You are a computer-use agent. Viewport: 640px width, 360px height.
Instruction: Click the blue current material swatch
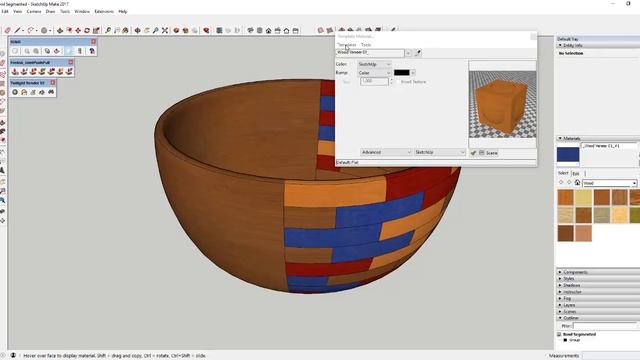568,155
